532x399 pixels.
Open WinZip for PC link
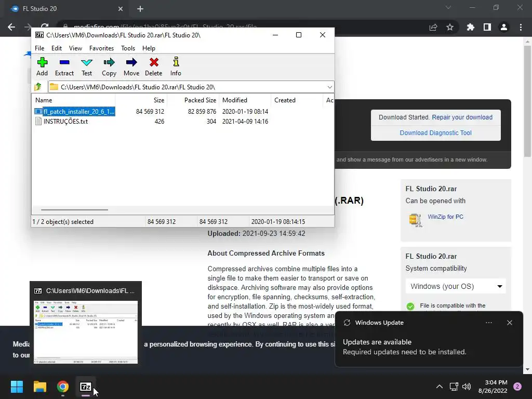tap(445, 217)
